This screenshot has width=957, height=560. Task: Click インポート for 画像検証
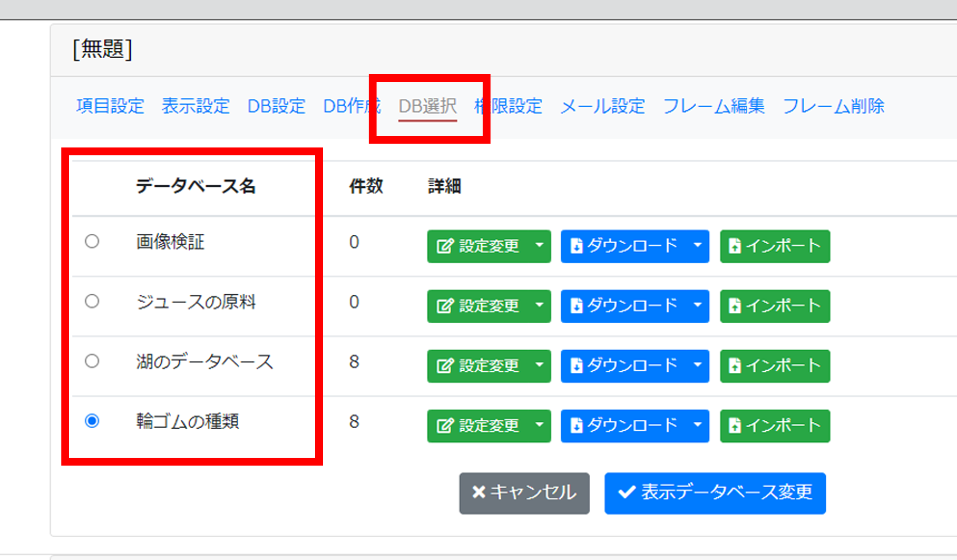click(775, 246)
